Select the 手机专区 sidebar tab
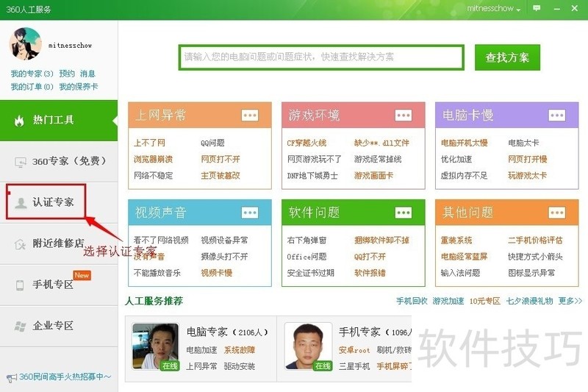Image resolution: width=588 pixels, height=392 pixels. point(59,285)
